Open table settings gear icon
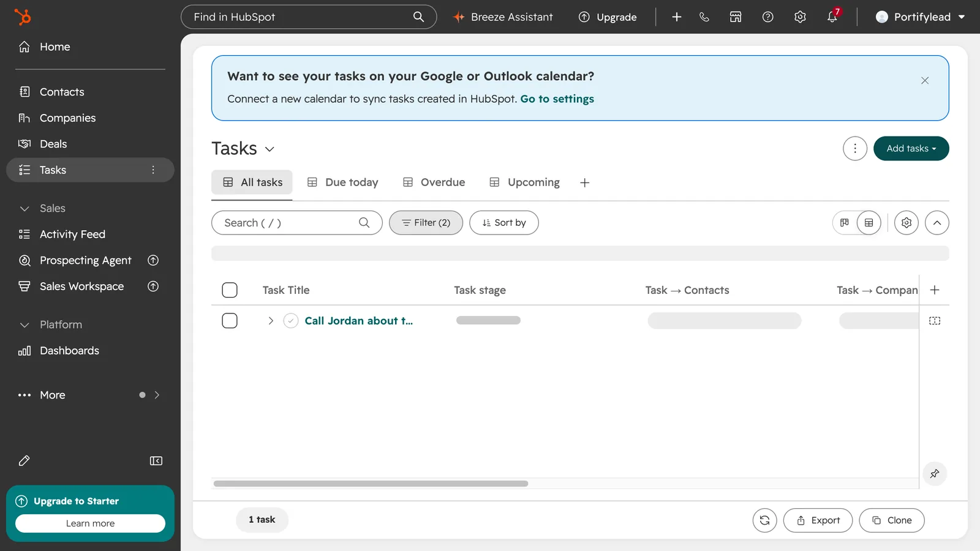 pos(907,223)
